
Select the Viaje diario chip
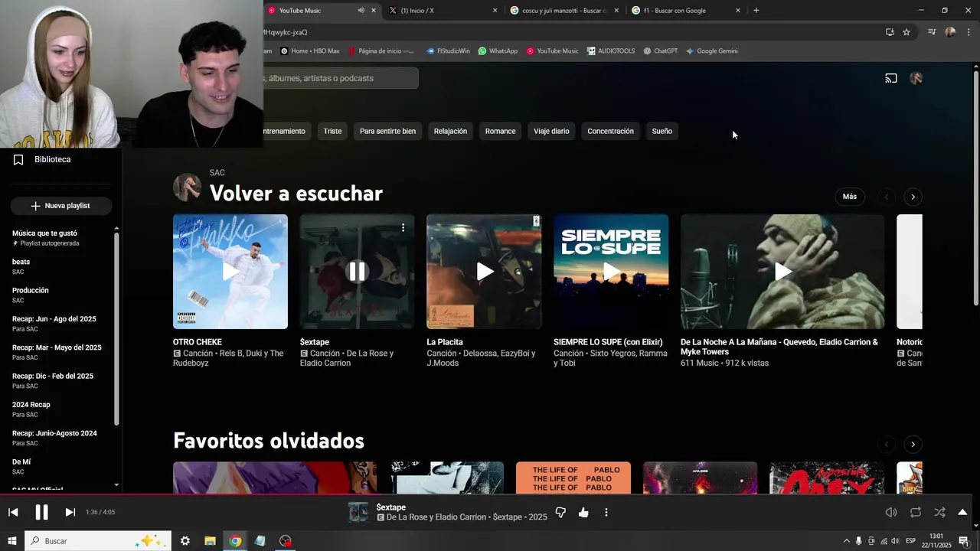coord(551,131)
